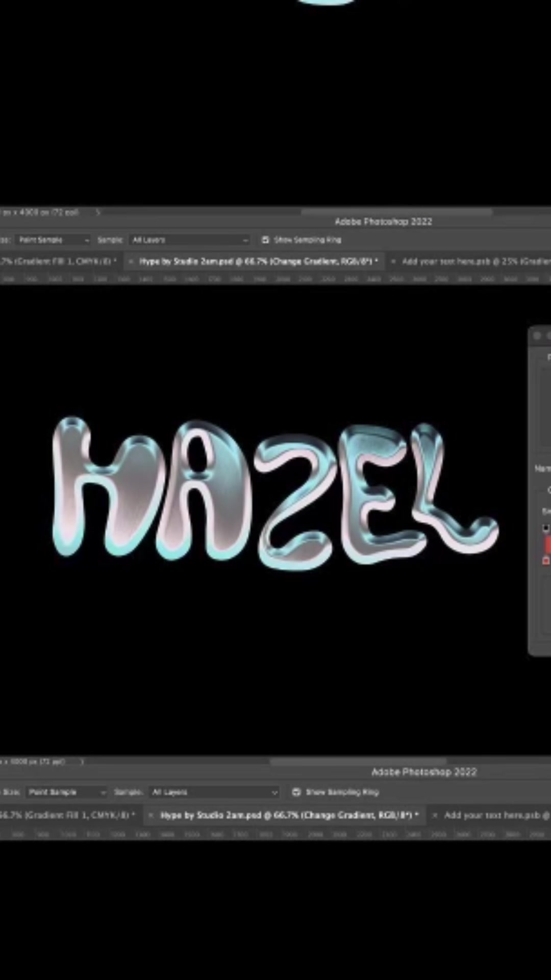Click the HAZEL chrome text on canvas

275,493
